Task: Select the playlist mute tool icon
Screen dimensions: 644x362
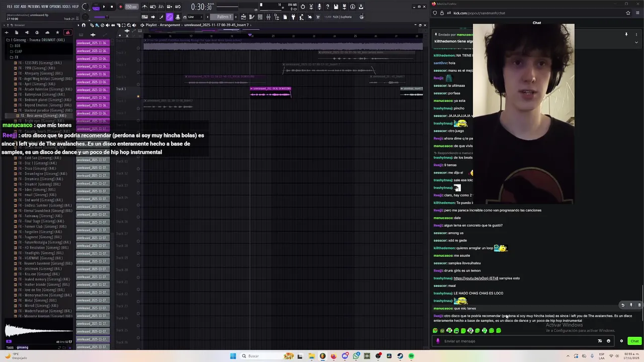Action: click(x=108, y=25)
